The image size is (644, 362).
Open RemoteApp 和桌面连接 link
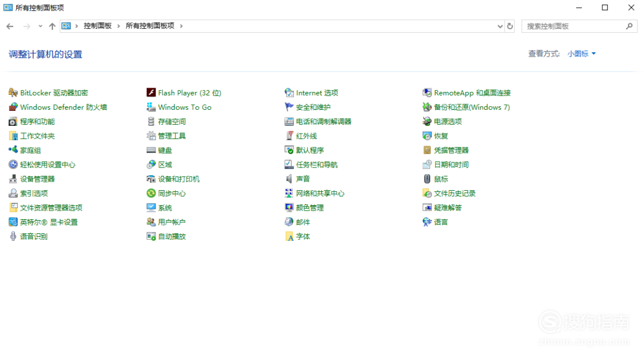(x=472, y=93)
